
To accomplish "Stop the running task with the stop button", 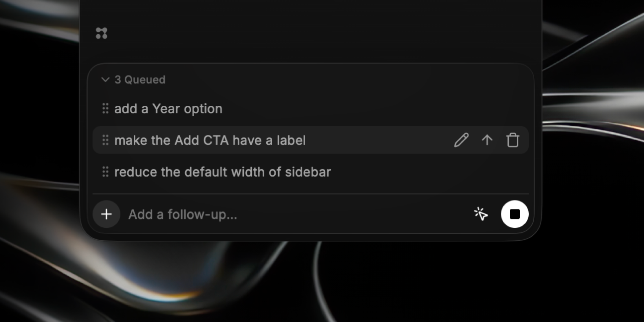I will pyautogui.click(x=515, y=214).
